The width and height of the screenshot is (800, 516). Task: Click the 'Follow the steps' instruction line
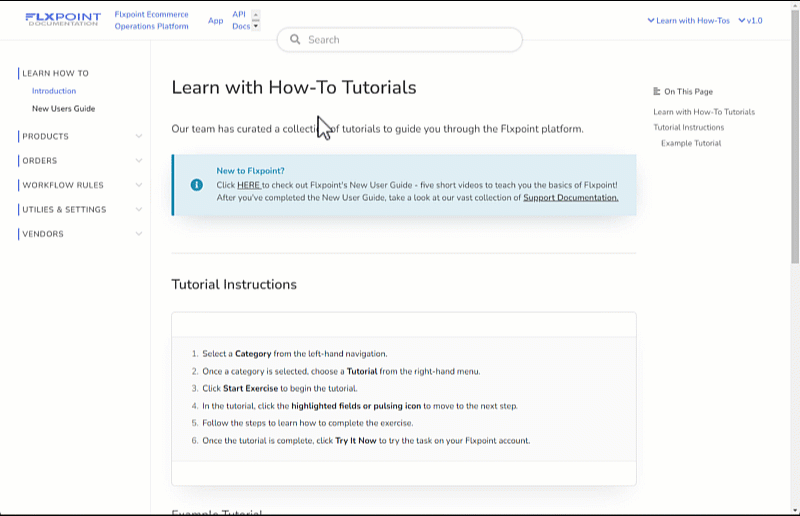point(308,423)
